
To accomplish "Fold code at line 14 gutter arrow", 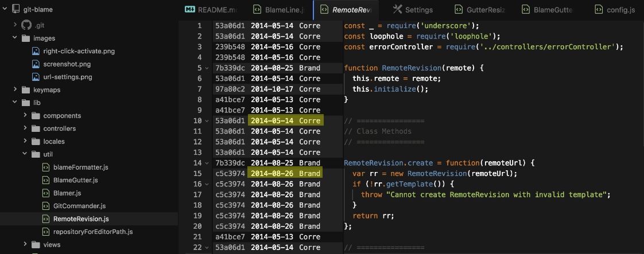I will tap(206, 163).
